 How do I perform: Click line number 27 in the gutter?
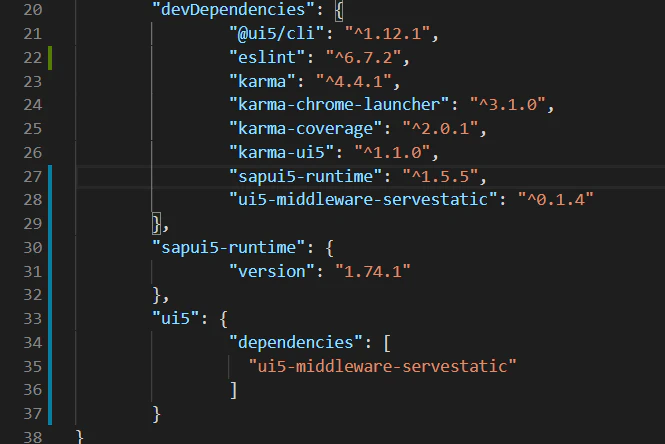pos(33,176)
